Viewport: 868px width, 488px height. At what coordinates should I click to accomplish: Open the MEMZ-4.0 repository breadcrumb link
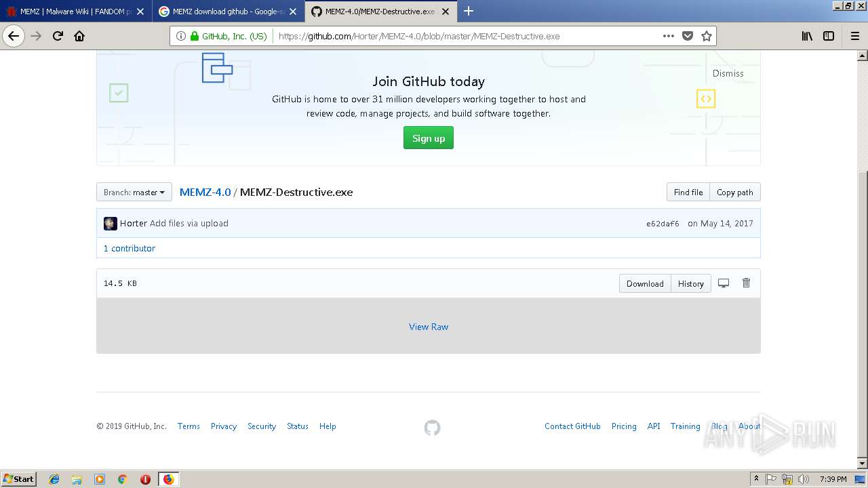pos(205,192)
